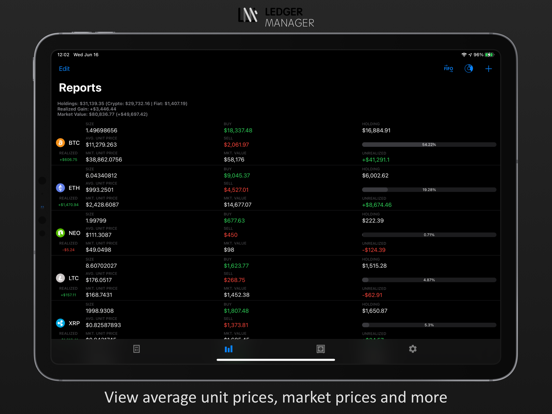Click ETH size value 6.04340812

click(x=101, y=175)
